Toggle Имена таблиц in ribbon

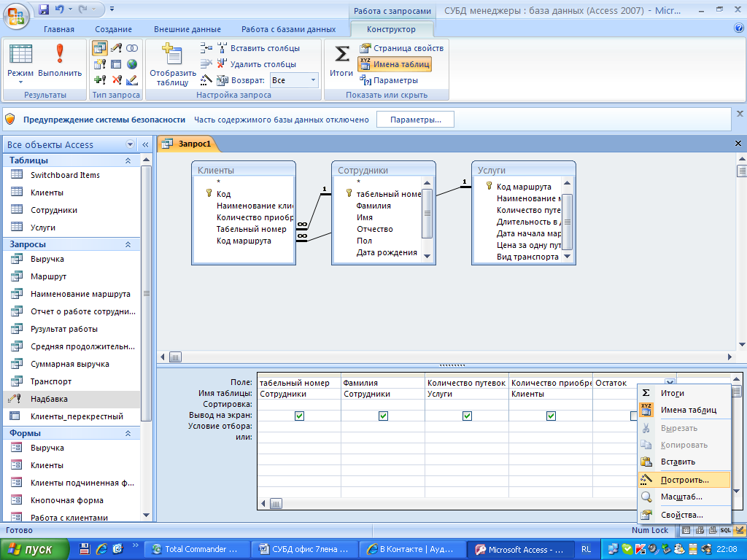tap(395, 64)
